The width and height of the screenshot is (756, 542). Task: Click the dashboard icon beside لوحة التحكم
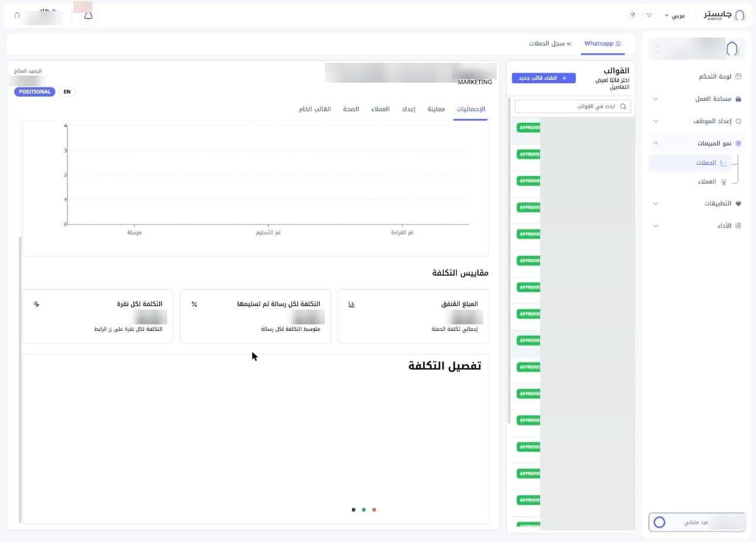click(x=738, y=76)
